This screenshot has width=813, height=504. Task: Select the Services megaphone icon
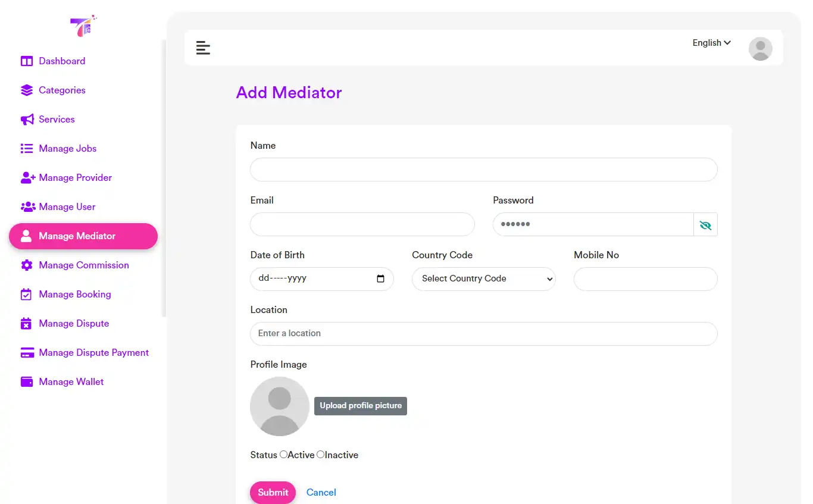tap(27, 119)
